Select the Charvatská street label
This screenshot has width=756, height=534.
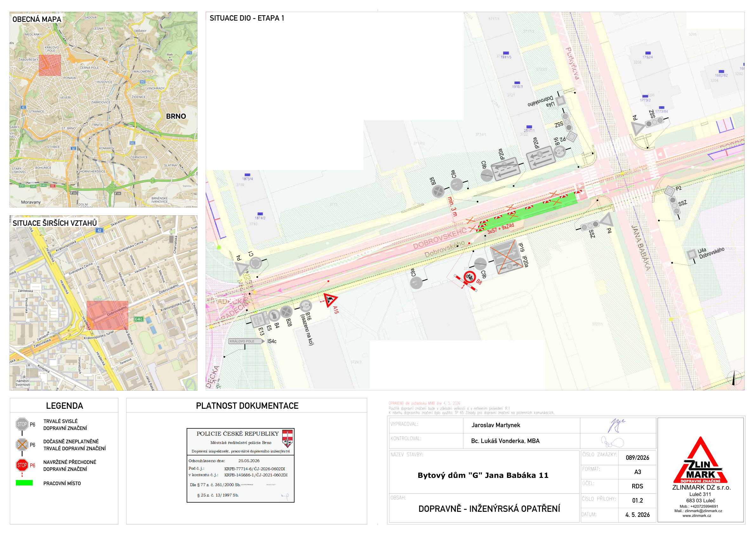(x=176, y=244)
